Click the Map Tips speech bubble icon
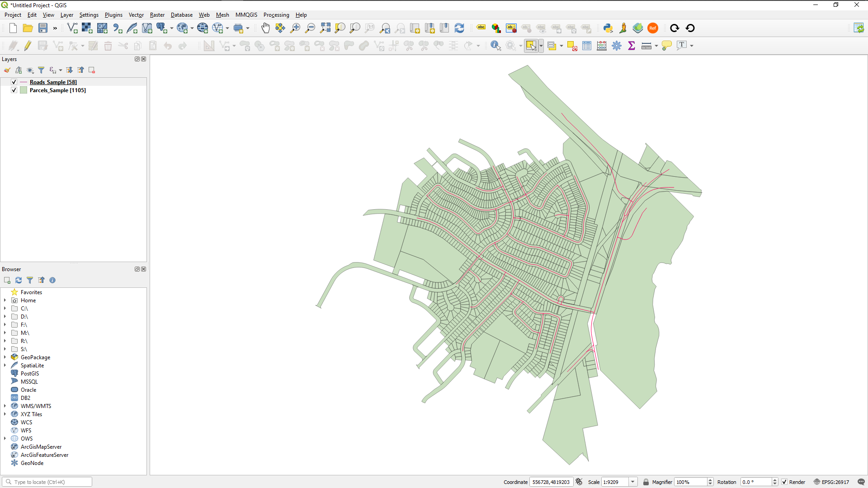The height and width of the screenshot is (488, 868). point(666,46)
